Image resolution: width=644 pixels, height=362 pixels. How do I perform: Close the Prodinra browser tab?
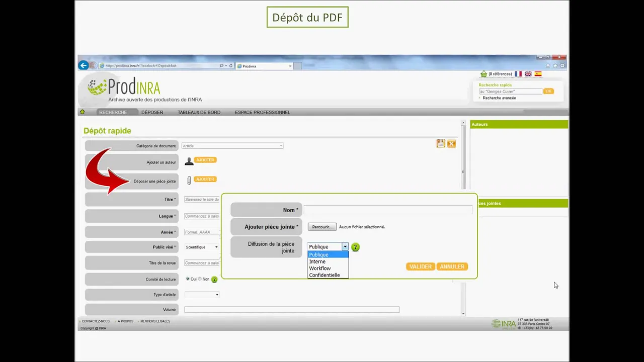[x=290, y=66]
